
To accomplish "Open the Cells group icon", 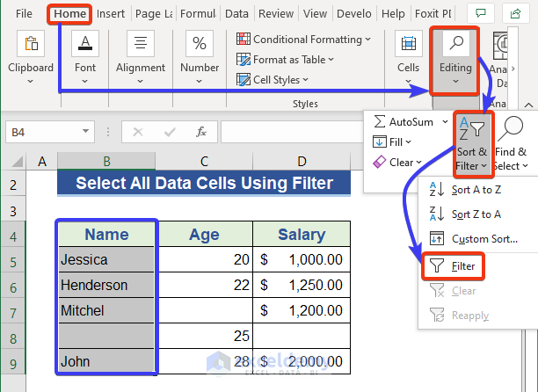I will (408, 44).
